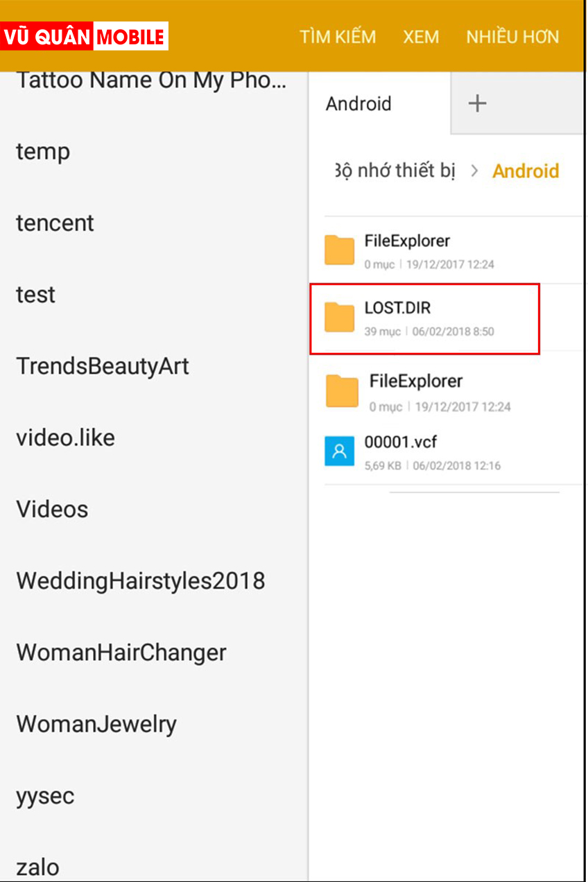Open the tencent folder in sidebar

(55, 223)
